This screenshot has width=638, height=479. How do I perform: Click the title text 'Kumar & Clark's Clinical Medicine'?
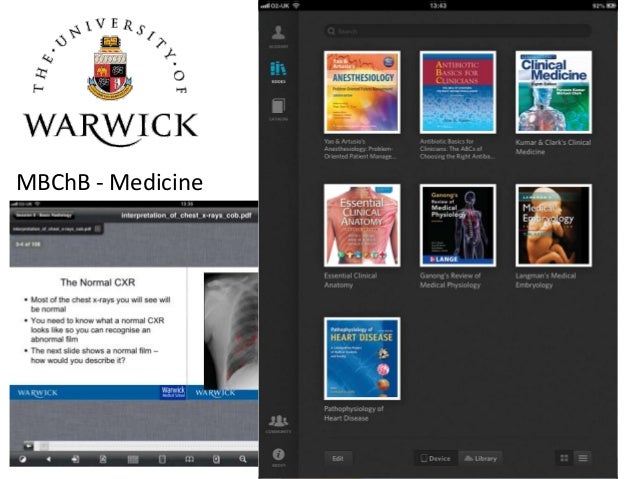(x=553, y=147)
